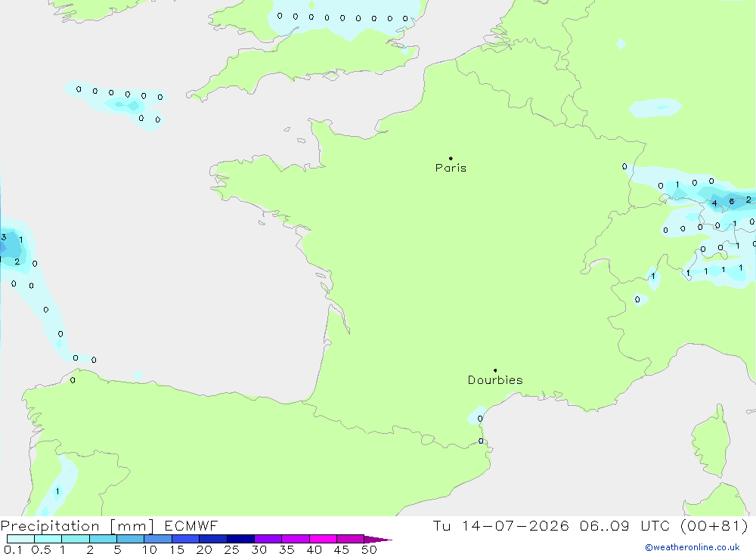Click the ECMWF model name label
This screenshot has height=554, width=756.
(191, 525)
